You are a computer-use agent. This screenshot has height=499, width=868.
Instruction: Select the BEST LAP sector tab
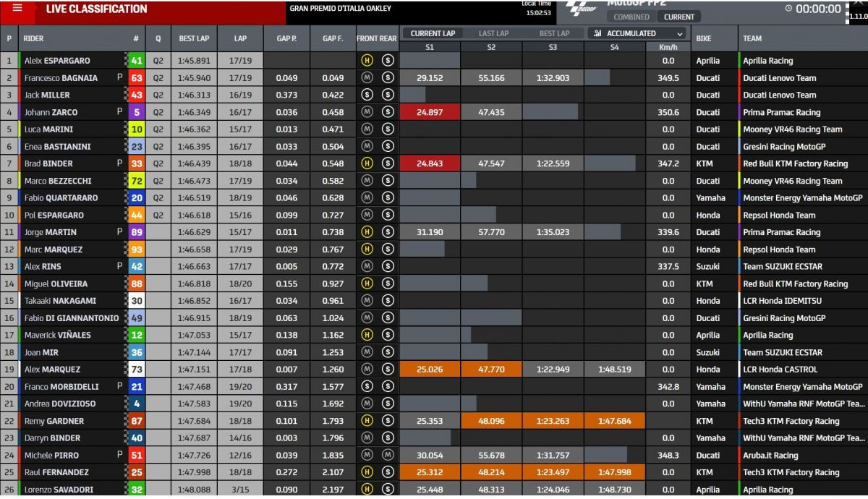[x=554, y=33]
